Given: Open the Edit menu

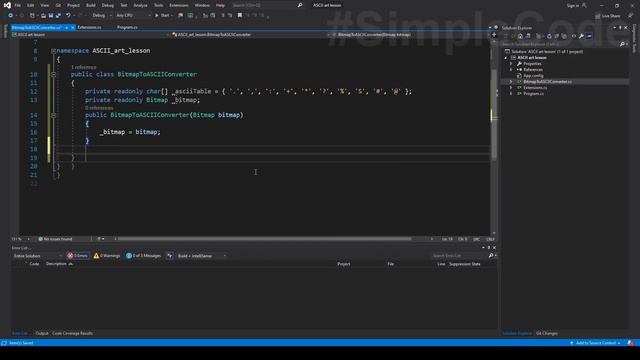Looking at the screenshot, I should coord(31,5).
